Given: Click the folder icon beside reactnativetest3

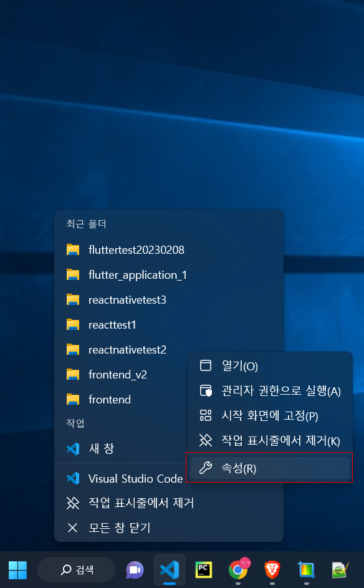Looking at the screenshot, I should point(73,300).
